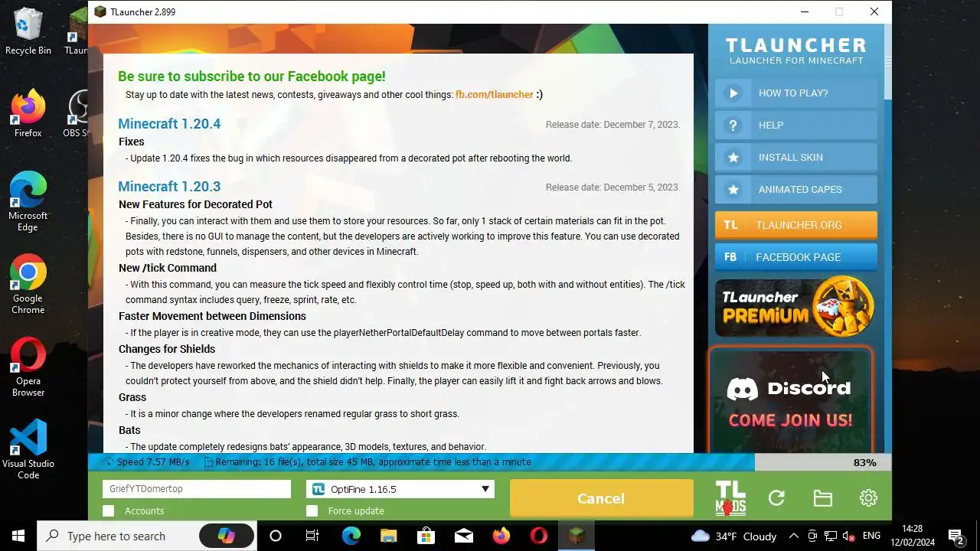Click the refresh arrow icon
Screen dimensions: 980x551
[x=776, y=498]
